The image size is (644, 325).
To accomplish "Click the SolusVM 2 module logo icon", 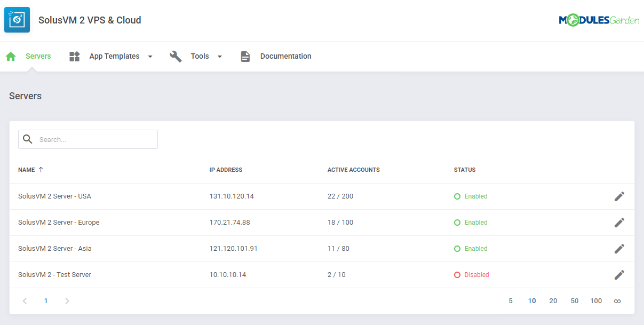I will 17,20.
